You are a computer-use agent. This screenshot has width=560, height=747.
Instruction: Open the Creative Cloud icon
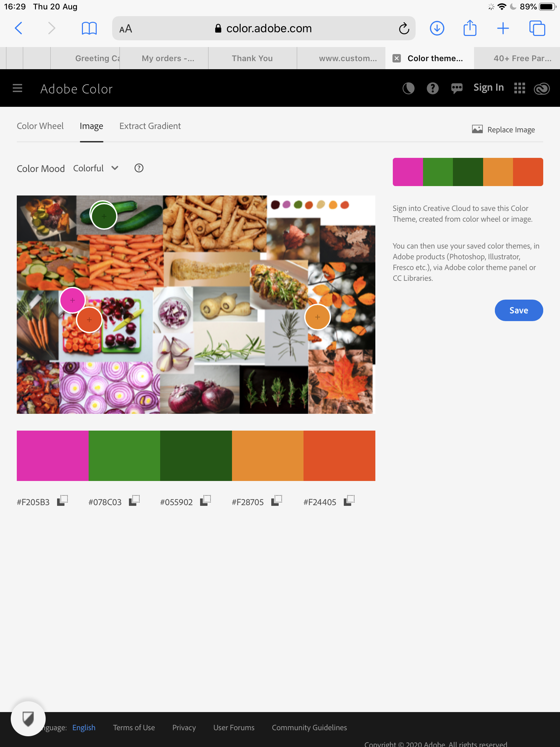click(x=542, y=88)
